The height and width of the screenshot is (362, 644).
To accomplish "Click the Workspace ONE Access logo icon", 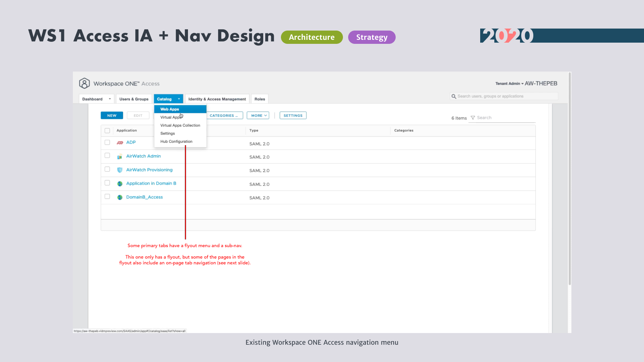I will [84, 83].
